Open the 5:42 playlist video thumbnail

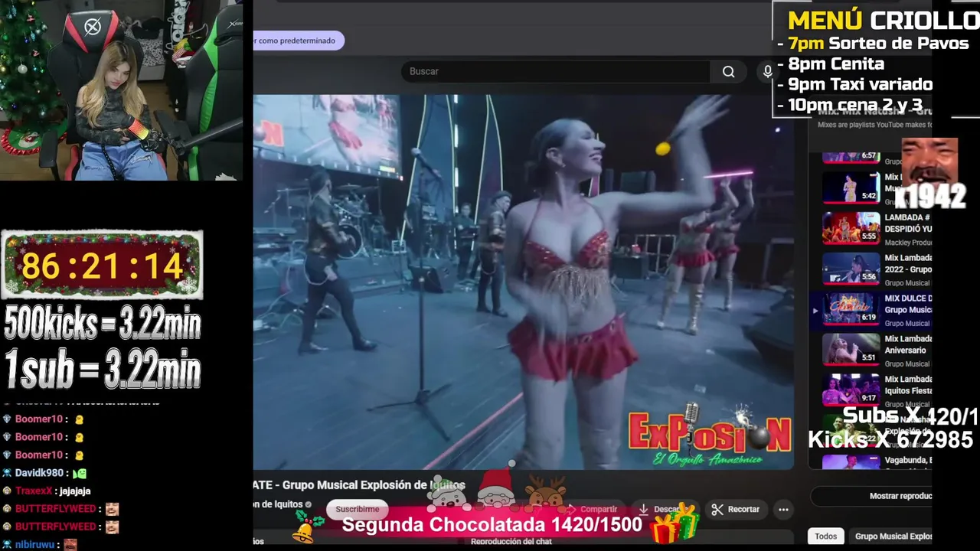coord(851,187)
